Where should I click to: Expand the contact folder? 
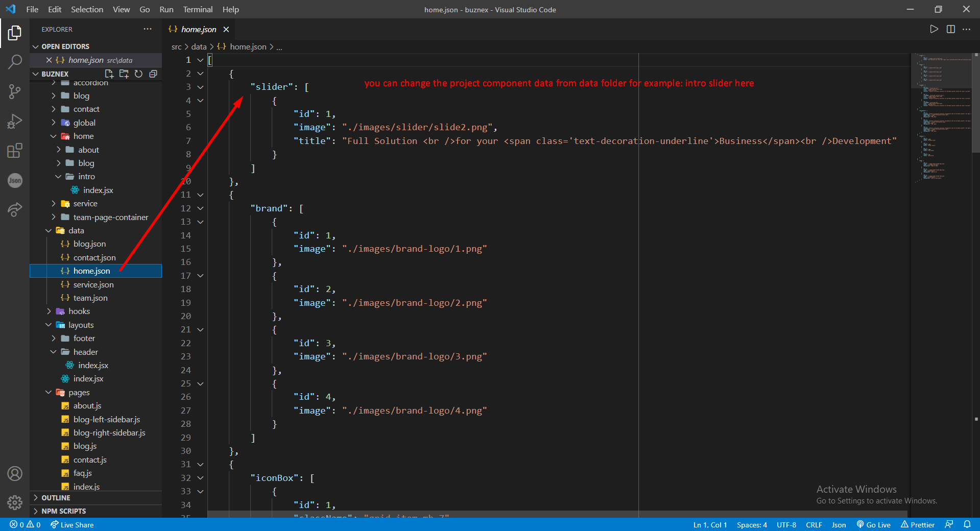96,109
